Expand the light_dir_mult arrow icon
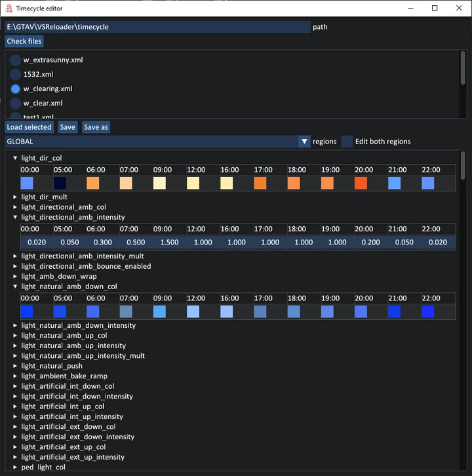 (x=15, y=197)
